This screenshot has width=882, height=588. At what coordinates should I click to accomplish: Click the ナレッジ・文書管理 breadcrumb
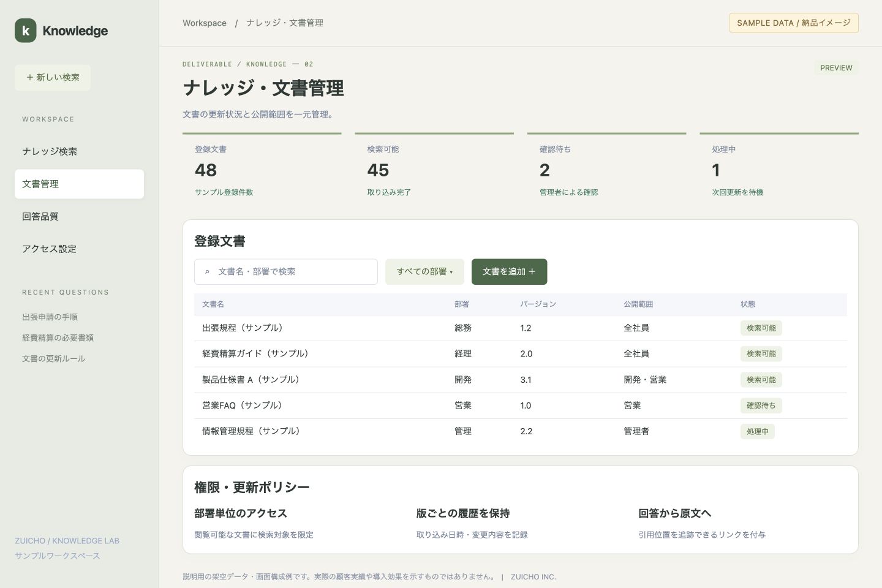click(285, 23)
